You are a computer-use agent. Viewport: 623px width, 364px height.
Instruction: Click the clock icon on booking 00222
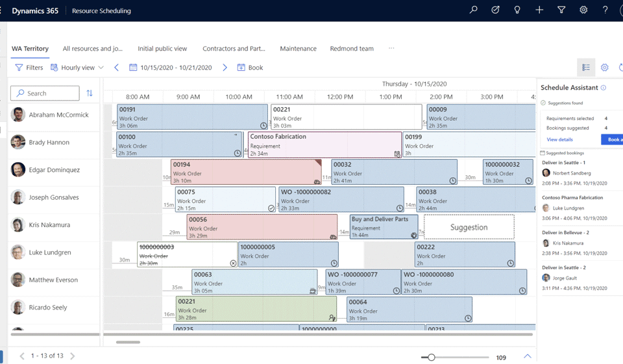click(x=511, y=263)
